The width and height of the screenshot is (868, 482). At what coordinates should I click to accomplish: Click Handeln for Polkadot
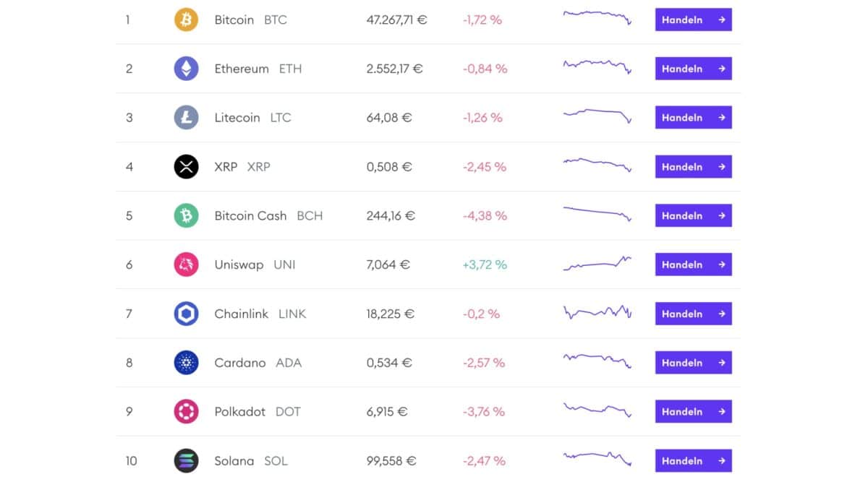pyautogui.click(x=692, y=411)
